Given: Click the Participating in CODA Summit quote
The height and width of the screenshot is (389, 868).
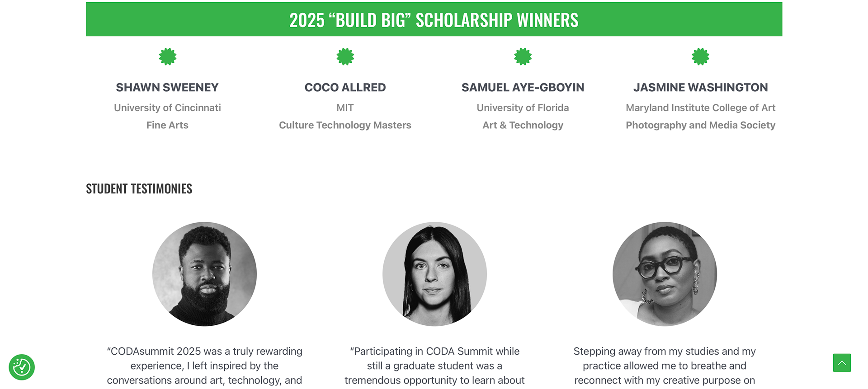Looking at the screenshot, I should click(x=434, y=366).
